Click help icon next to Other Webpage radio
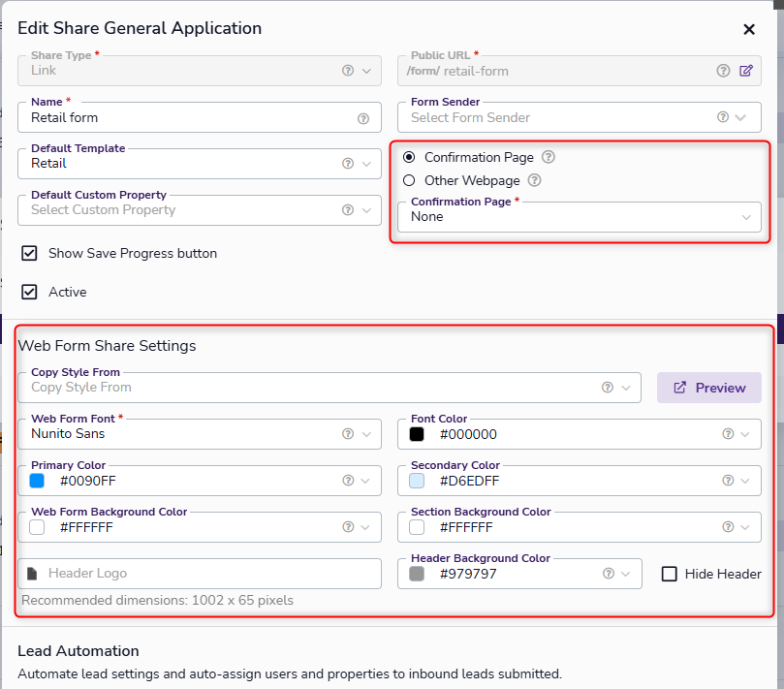Image resolution: width=784 pixels, height=689 pixels. pyautogui.click(x=534, y=180)
